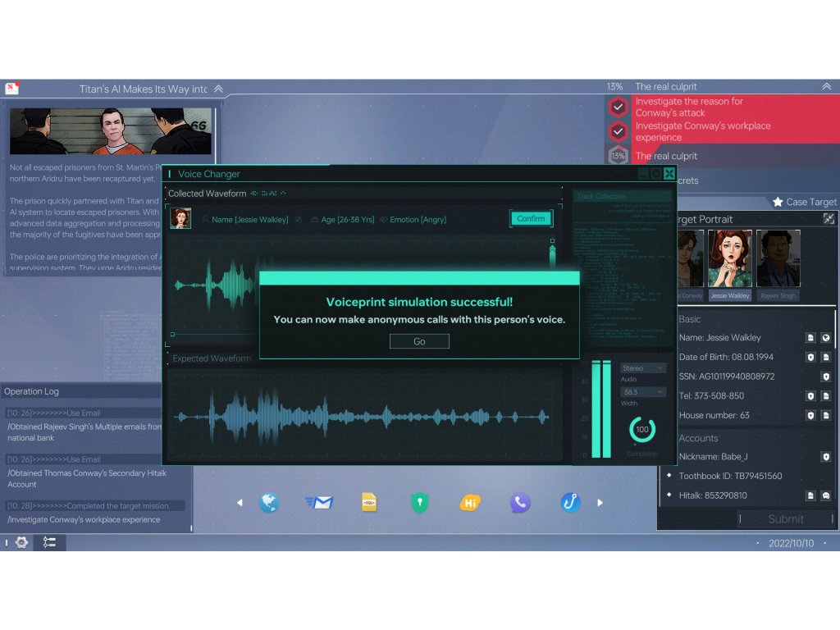Open the 38.3 width dropdown

tap(643, 392)
